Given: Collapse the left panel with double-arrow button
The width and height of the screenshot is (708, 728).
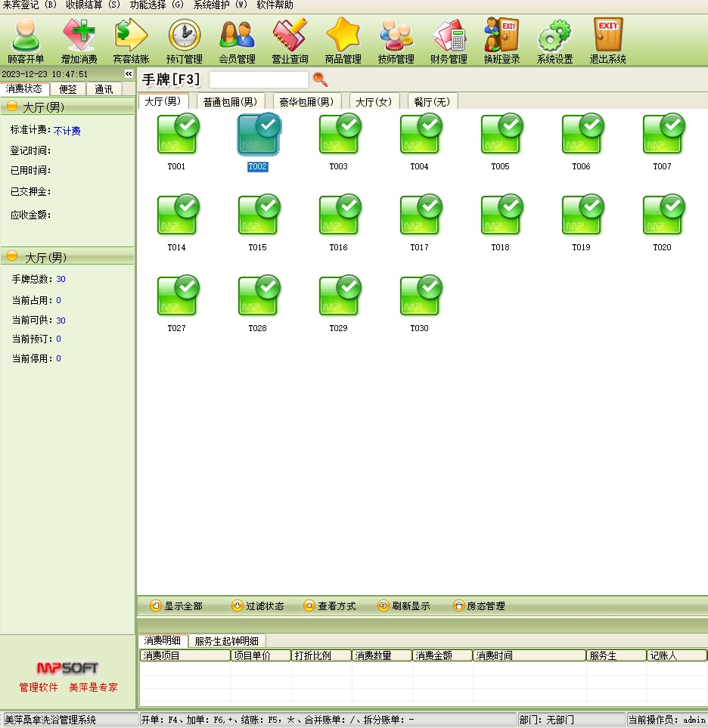Looking at the screenshot, I should pos(129,74).
